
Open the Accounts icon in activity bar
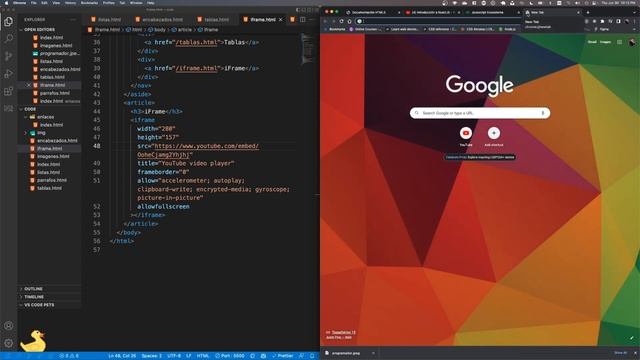[8, 326]
